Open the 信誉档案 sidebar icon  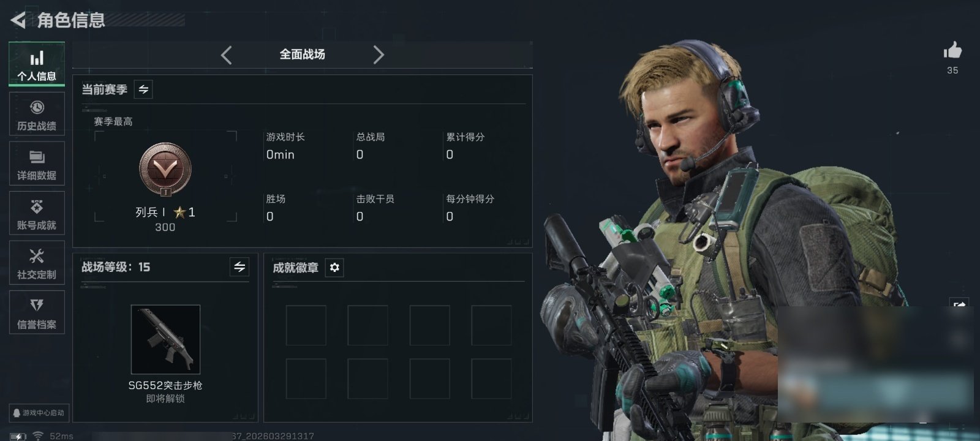(x=37, y=312)
